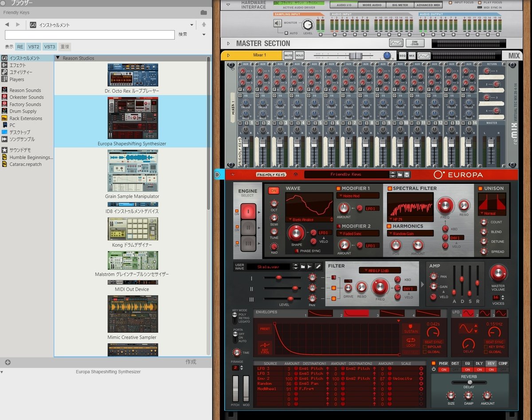Viewport: 532px width, 420px height.
Task: Go back with the browser left arrow
Action: pyautogui.click(x=7, y=25)
